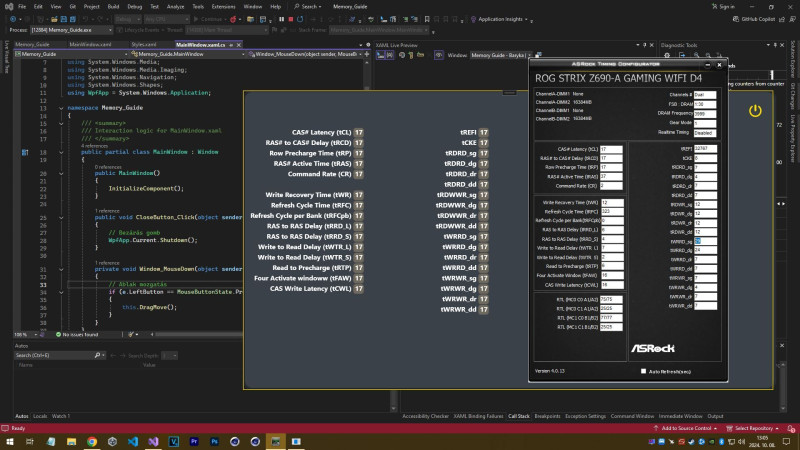Switch to the Watch 1 tab
800x450 pixels.
click(61, 416)
